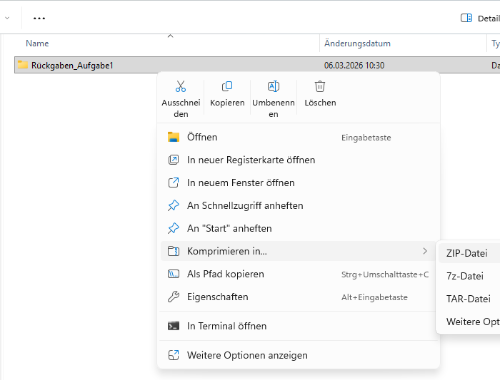Click the Details pane icon in toolbar
500x380 pixels.
(466, 18)
